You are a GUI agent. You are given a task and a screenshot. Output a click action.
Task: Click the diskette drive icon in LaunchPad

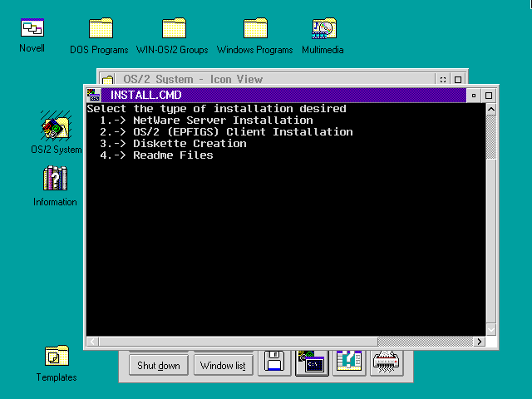[274, 362]
